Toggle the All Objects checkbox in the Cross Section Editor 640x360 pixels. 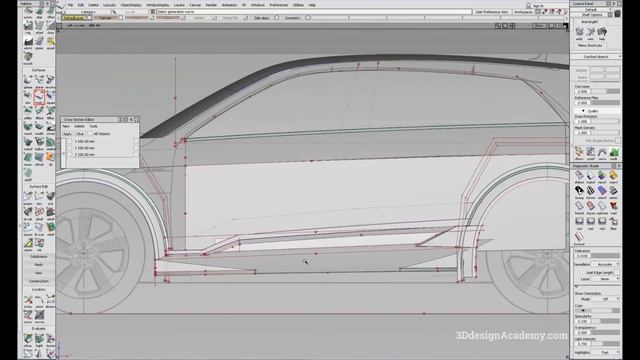[90, 134]
